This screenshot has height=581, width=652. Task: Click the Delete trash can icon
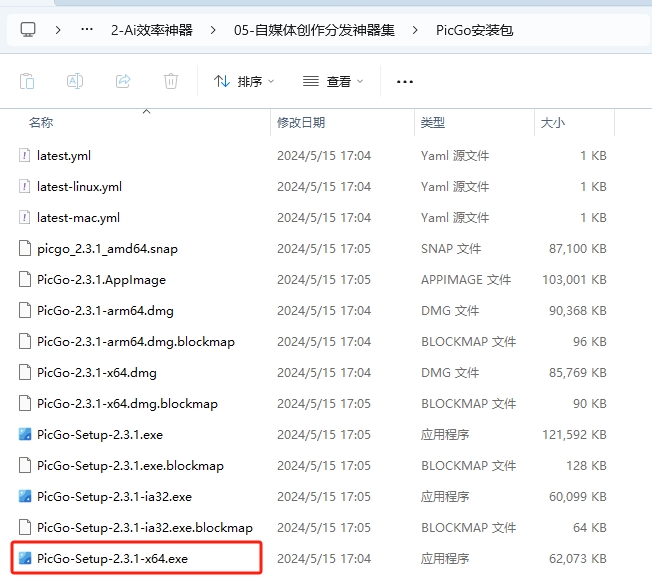(171, 81)
